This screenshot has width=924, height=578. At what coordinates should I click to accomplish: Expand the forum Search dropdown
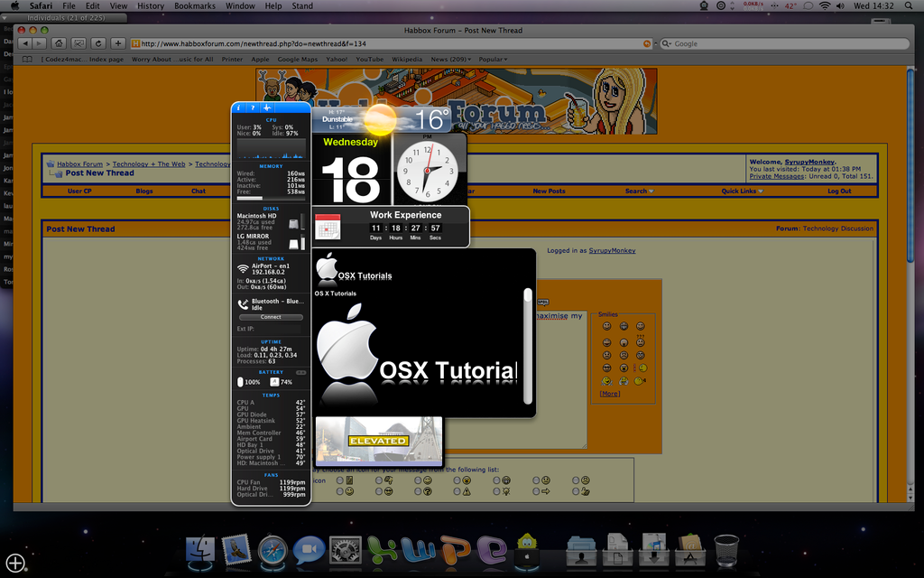[639, 191]
